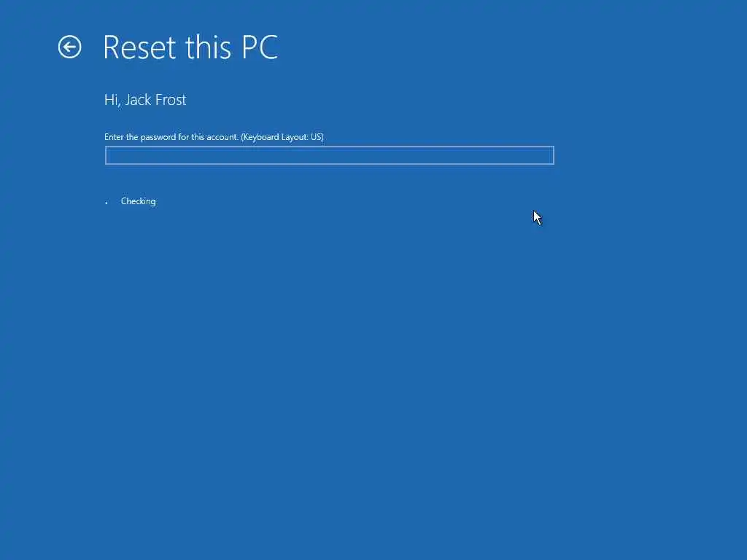The height and width of the screenshot is (560, 747).
Task: Click the letters PC in the title
Action: point(260,47)
